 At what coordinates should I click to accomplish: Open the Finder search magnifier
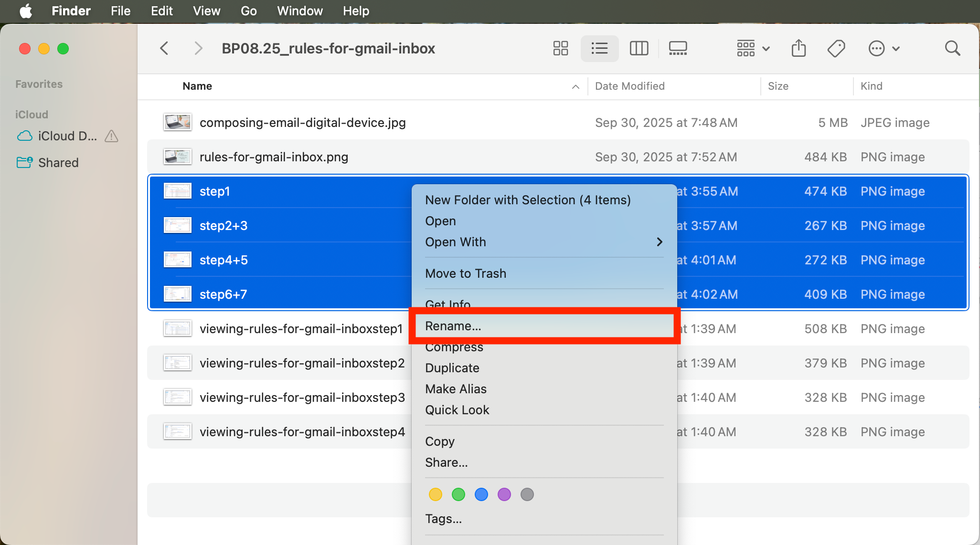click(952, 48)
